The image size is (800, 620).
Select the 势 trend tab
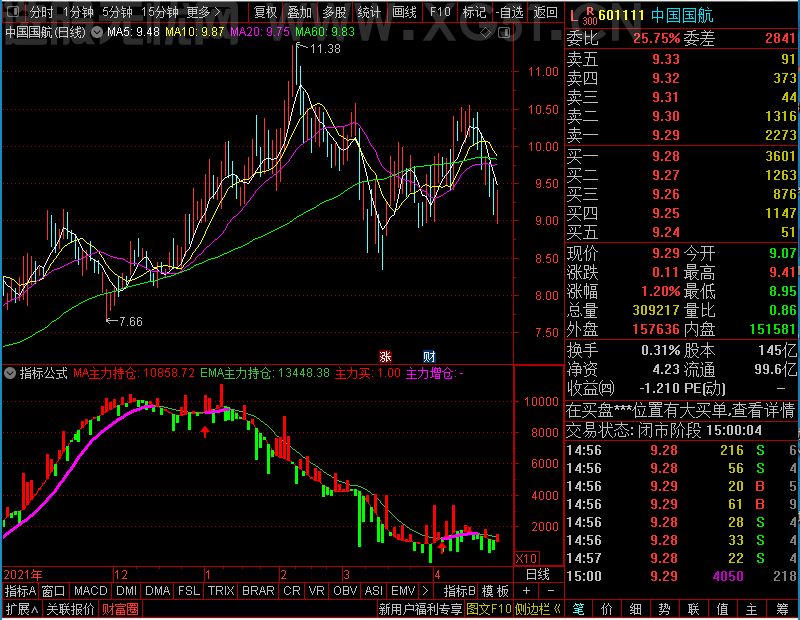pos(664,609)
